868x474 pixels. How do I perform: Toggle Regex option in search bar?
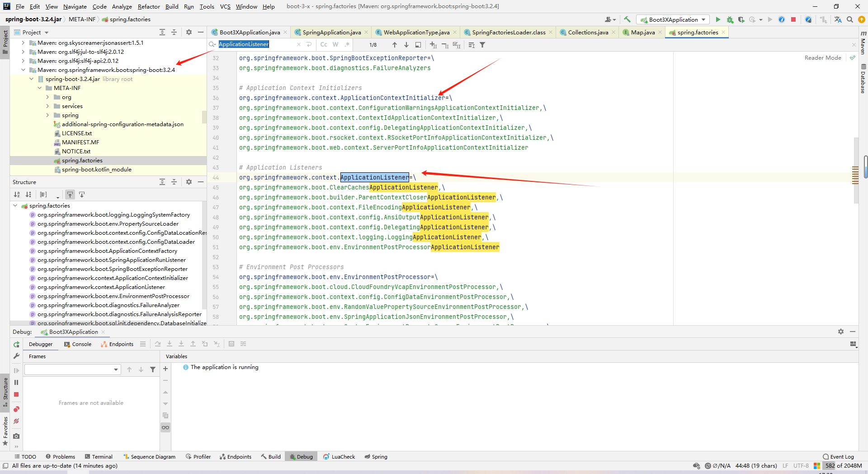347,44
